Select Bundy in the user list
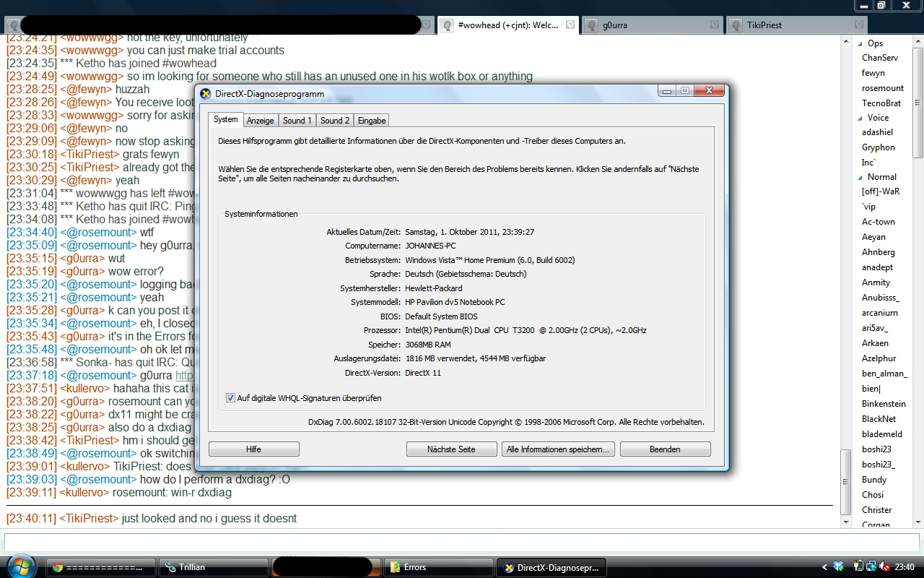 (x=874, y=480)
